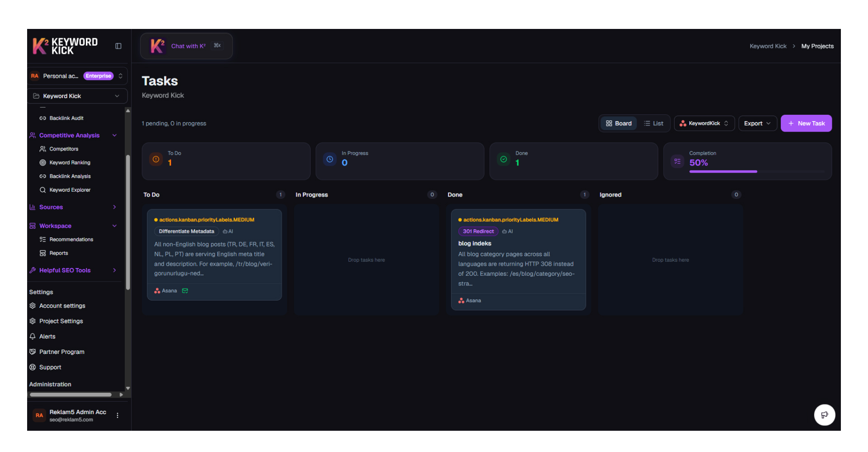Image resolution: width=868 pixels, height=452 pixels.
Task: Click the envelope icon on the To Do task card
Action: (x=185, y=291)
